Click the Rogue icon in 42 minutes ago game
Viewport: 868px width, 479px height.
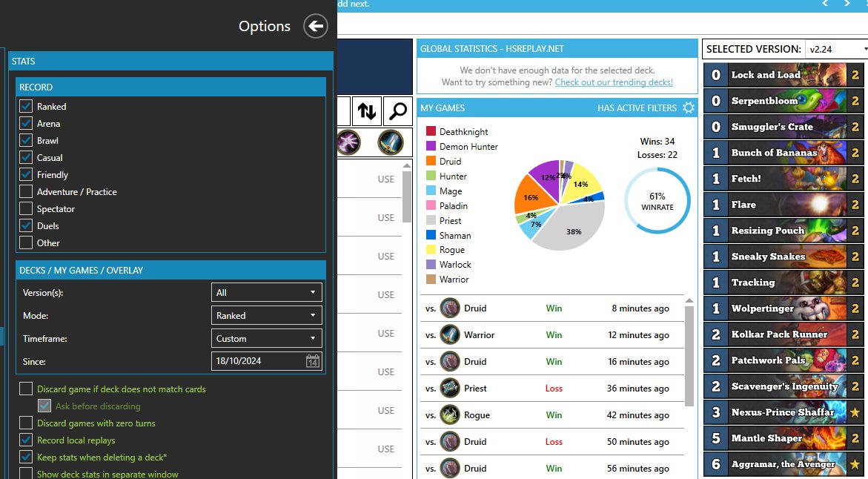click(x=449, y=414)
